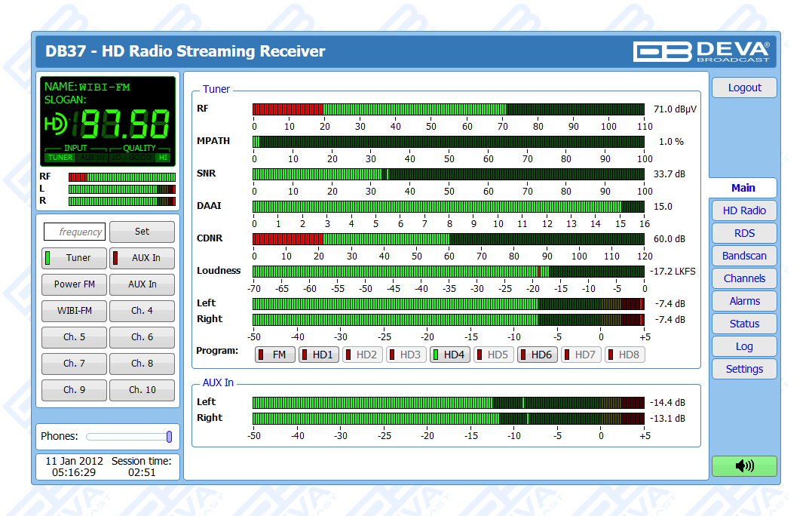Select the WIBI-FM preset channel
This screenshot has height=516, width=812.
(x=74, y=311)
